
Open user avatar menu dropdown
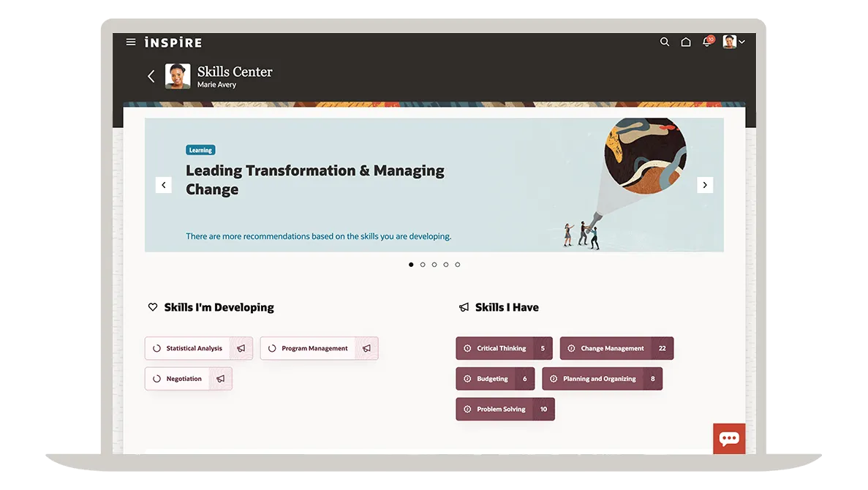734,42
